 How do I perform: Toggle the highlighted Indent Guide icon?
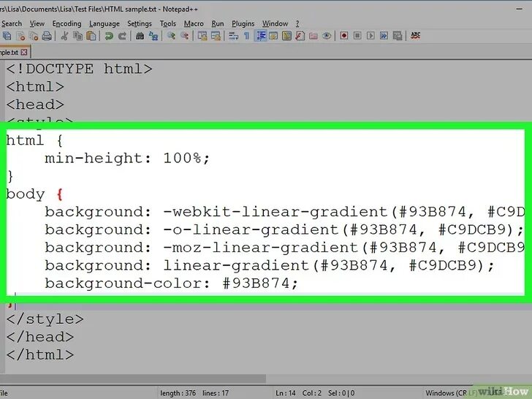[261, 36]
